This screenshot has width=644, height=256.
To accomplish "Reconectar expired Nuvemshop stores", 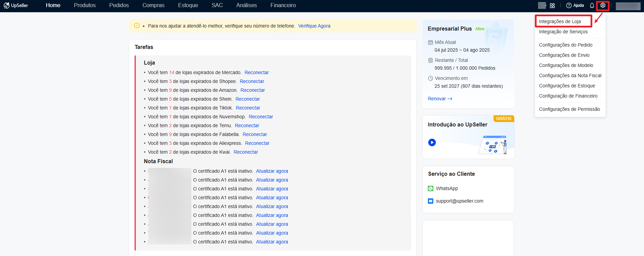I will 261,117.
